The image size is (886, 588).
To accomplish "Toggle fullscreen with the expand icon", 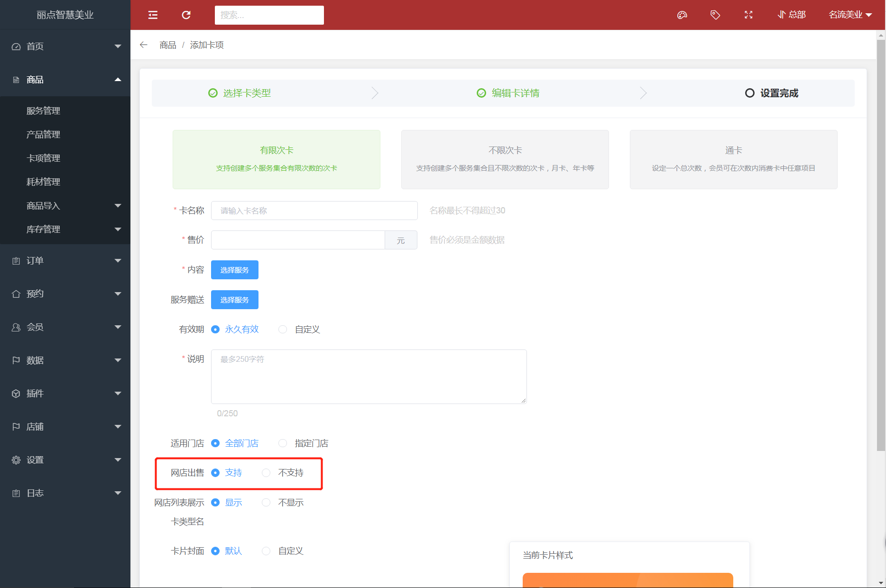I will (748, 15).
